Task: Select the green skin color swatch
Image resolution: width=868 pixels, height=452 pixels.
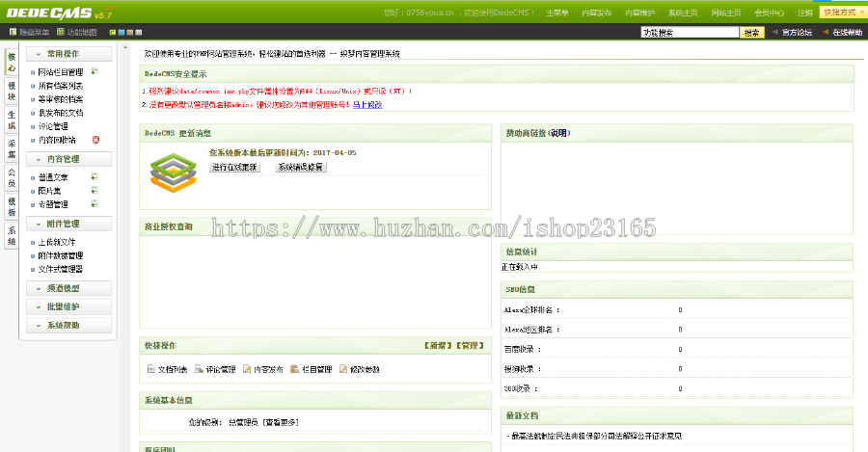Action: [113, 33]
